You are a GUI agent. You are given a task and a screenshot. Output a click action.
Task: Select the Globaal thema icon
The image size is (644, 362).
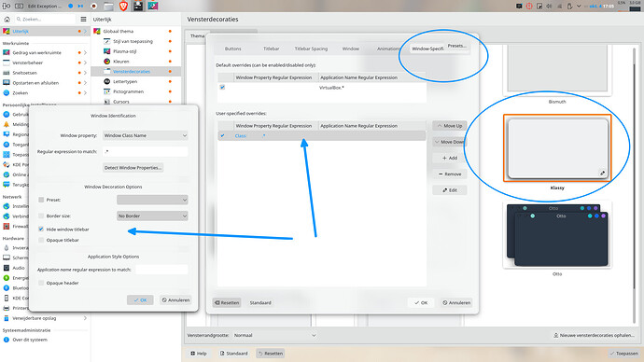point(97,31)
